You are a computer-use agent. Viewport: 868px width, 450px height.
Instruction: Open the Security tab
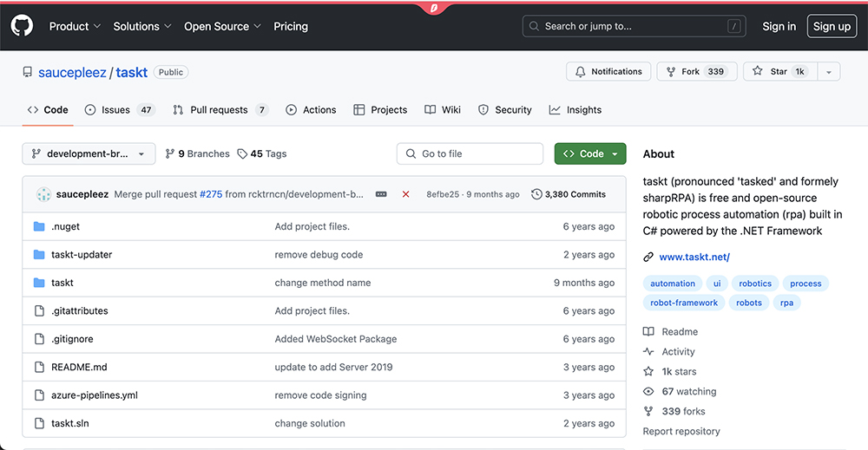(505, 110)
